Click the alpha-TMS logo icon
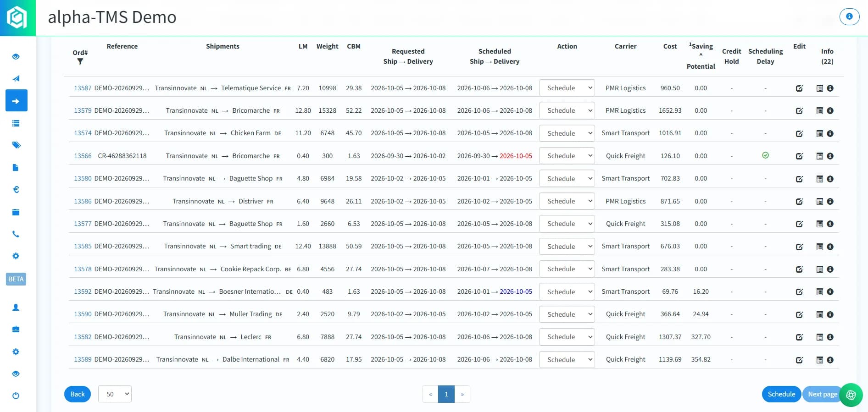868x412 pixels. [17, 18]
